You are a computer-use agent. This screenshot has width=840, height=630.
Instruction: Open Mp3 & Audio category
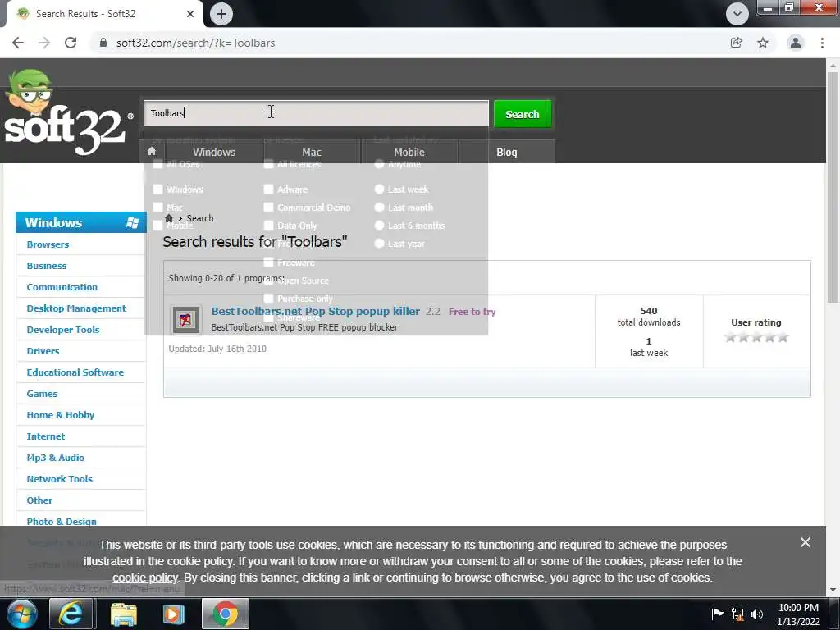point(56,458)
